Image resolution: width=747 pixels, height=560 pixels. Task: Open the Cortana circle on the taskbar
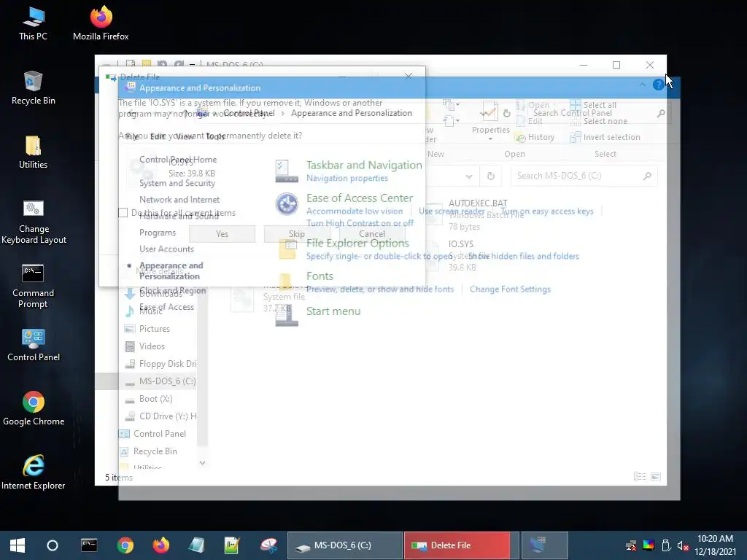53,545
